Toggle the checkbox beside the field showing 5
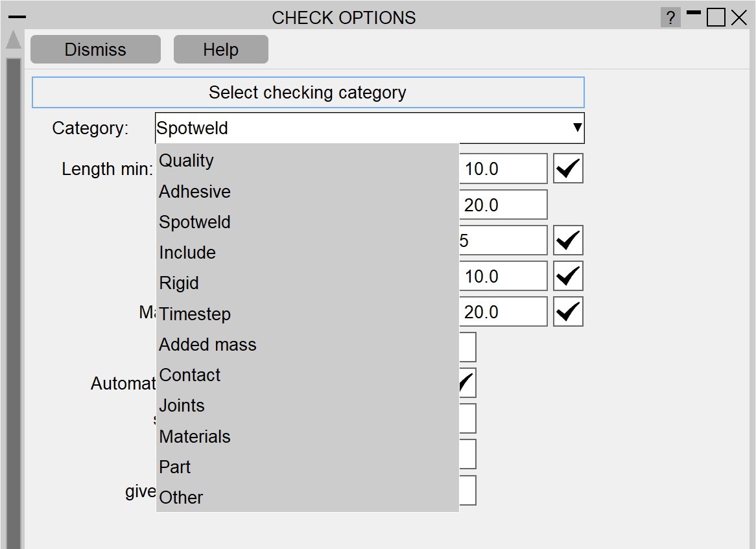The image size is (756, 549). coord(568,240)
